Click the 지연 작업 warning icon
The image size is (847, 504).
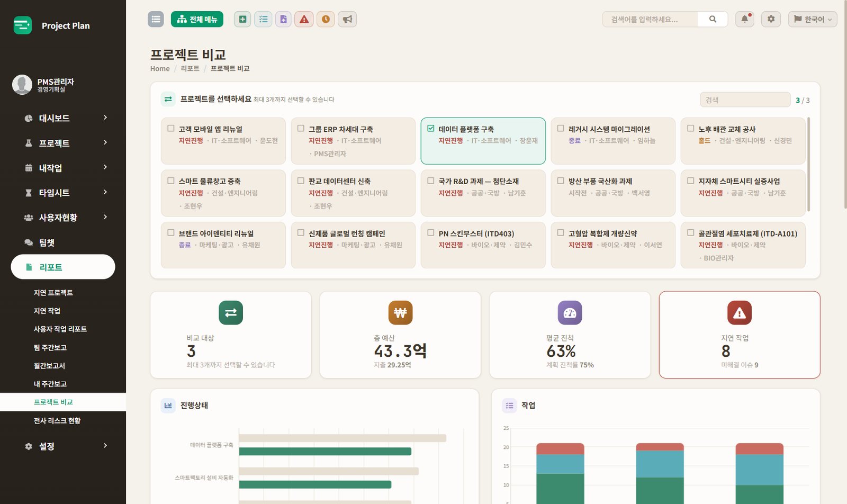click(x=740, y=313)
